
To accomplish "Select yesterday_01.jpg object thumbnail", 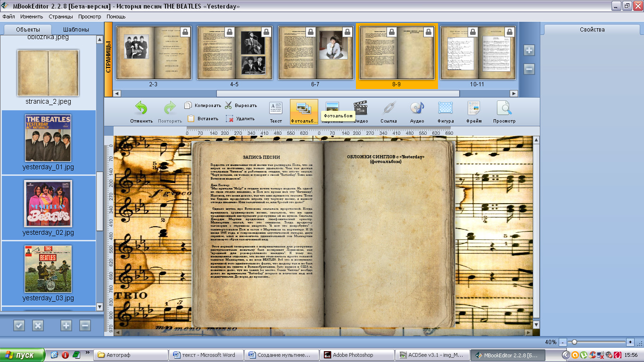I will point(48,138).
